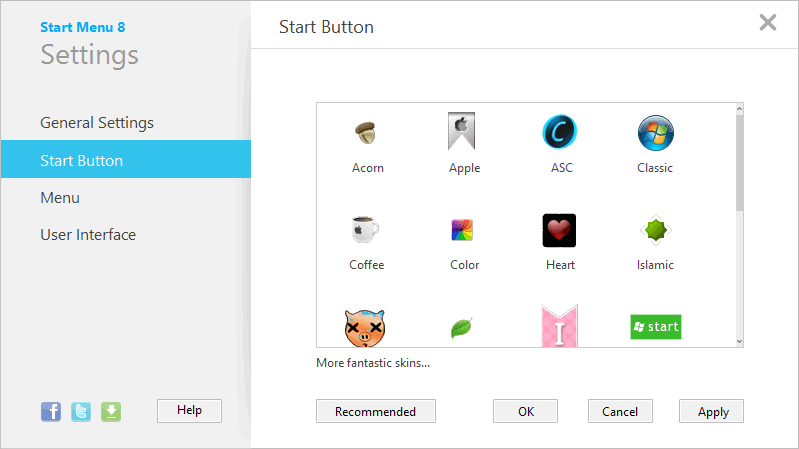Click the 'Classic' skin label
The height and width of the screenshot is (449, 799).
655,168
